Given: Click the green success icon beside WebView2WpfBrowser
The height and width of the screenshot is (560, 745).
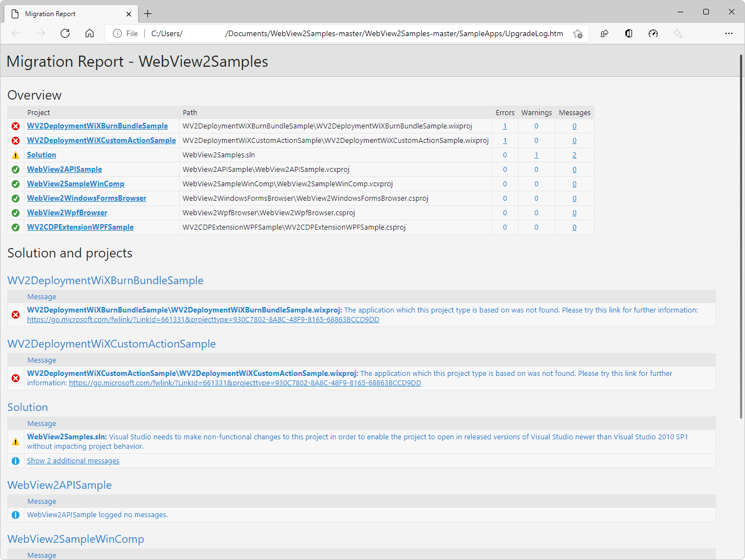Looking at the screenshot, I should (15, 212).
